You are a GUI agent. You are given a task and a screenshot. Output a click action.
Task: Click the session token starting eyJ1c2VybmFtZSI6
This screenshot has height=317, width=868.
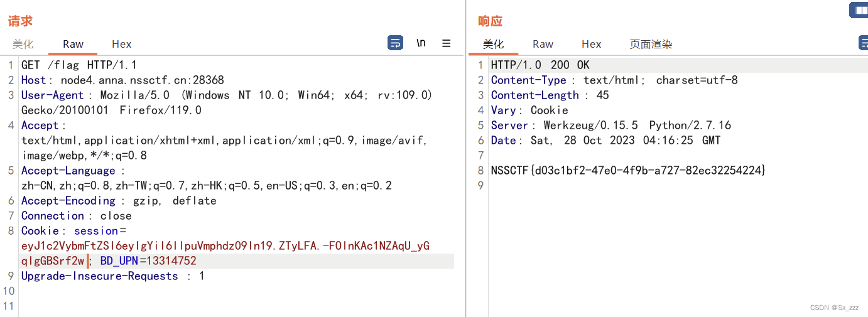click(225, 245)
